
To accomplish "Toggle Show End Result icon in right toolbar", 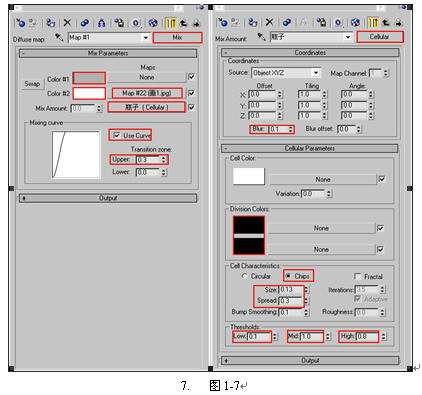I will coord(373,22).
